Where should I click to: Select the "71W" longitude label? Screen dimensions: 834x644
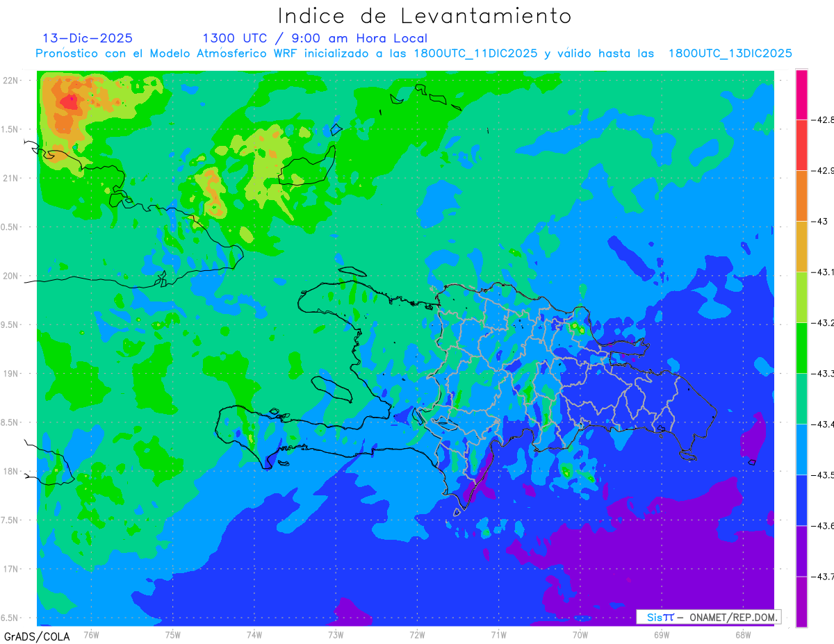498,634
